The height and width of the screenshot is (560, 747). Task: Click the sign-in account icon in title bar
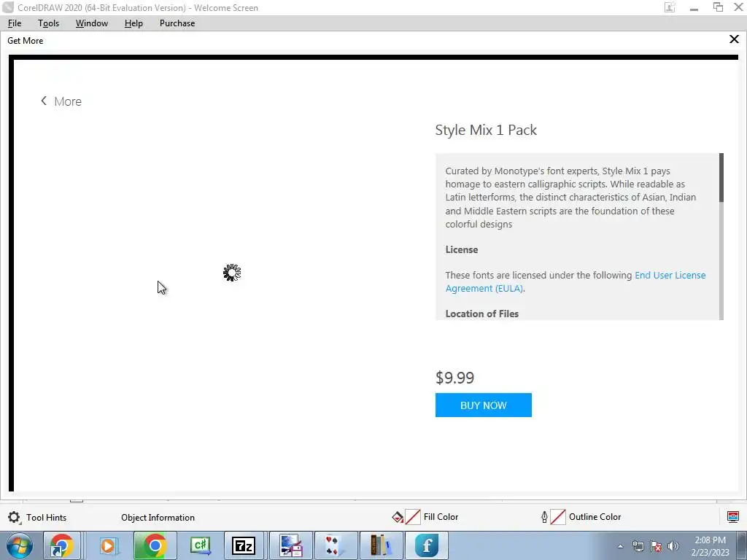(670, 7)
